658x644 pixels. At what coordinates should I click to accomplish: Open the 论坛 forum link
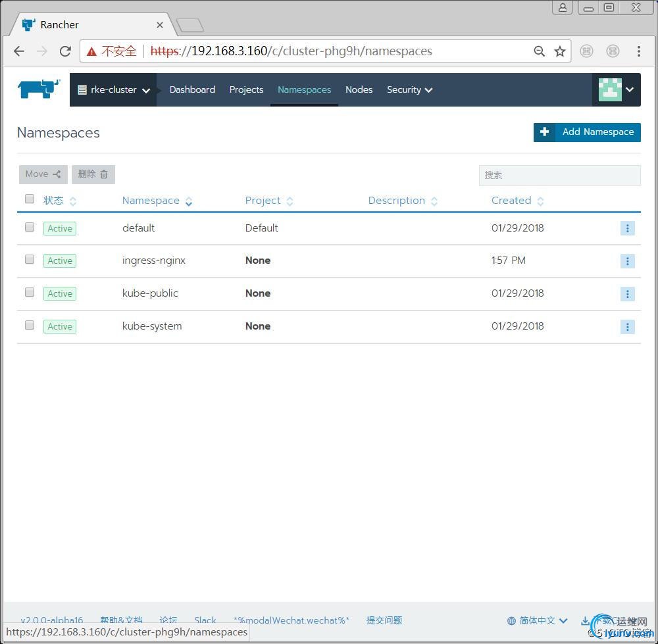[168, 620]
